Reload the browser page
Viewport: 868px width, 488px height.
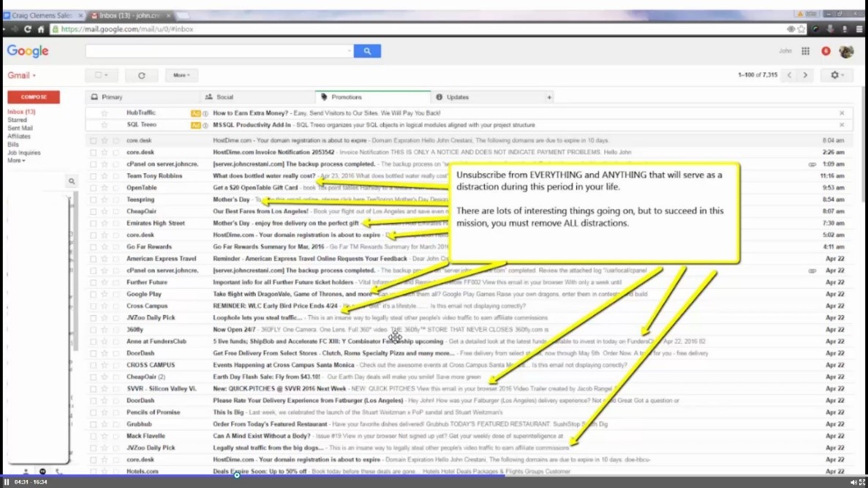(x=28, y=29)
